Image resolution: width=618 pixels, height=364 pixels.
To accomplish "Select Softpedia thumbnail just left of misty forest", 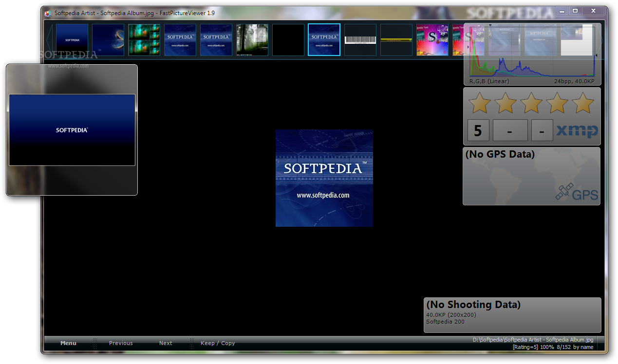I will (216, 40).
